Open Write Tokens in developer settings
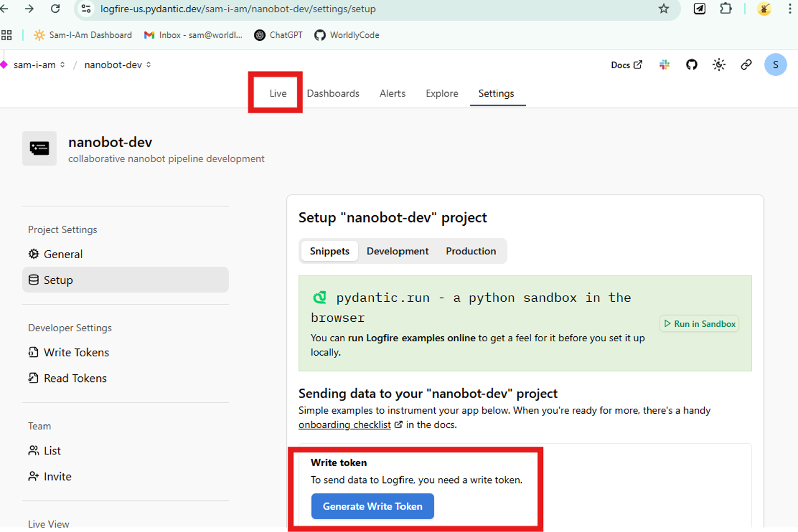This screenshot has width=798, height=532. pos(76,352)
